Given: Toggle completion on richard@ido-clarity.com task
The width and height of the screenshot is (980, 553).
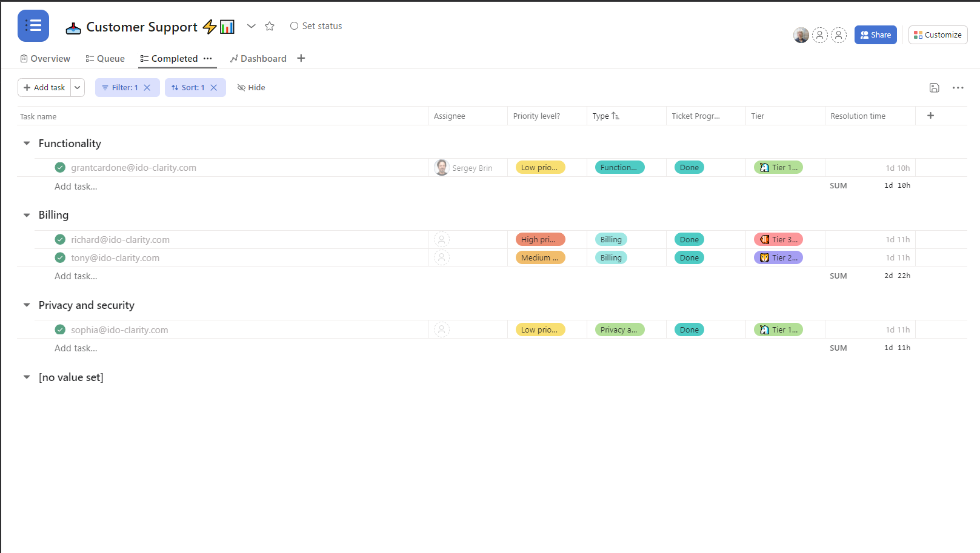Looking at the screenshot, I should click(59, 239).
